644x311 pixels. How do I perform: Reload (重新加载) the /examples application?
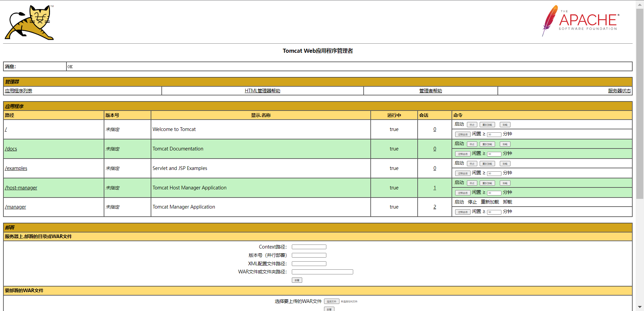click(487, 164)
